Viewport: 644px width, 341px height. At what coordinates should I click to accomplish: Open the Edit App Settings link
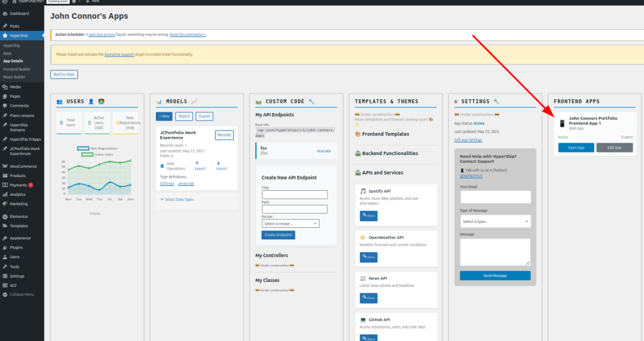pos(468,140)
